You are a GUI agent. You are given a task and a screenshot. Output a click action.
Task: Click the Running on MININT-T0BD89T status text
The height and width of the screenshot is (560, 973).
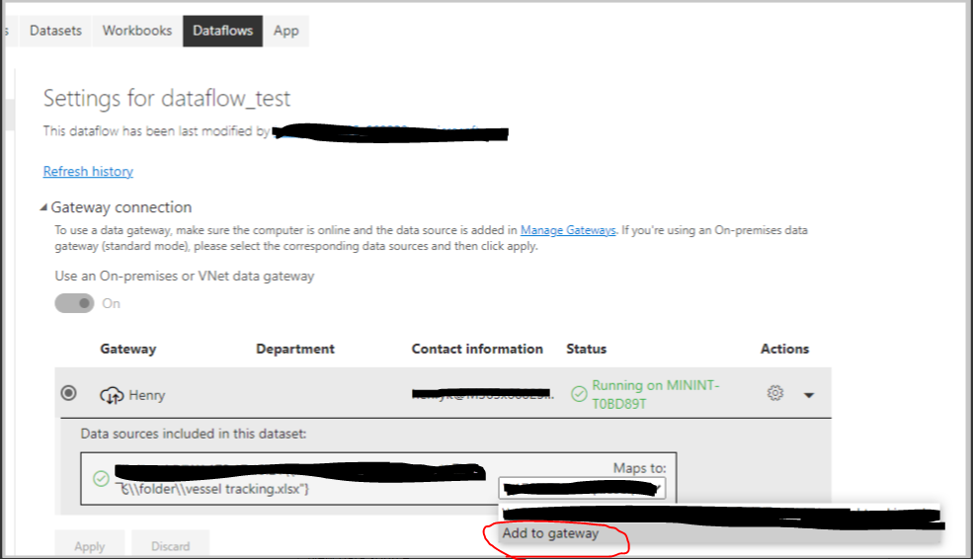(655, 394)
